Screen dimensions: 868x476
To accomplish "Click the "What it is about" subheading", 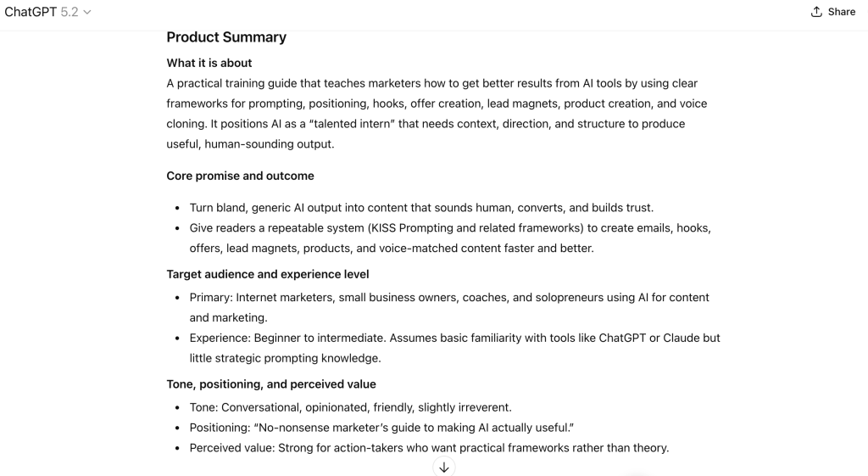I will click(x=209, y=63).
